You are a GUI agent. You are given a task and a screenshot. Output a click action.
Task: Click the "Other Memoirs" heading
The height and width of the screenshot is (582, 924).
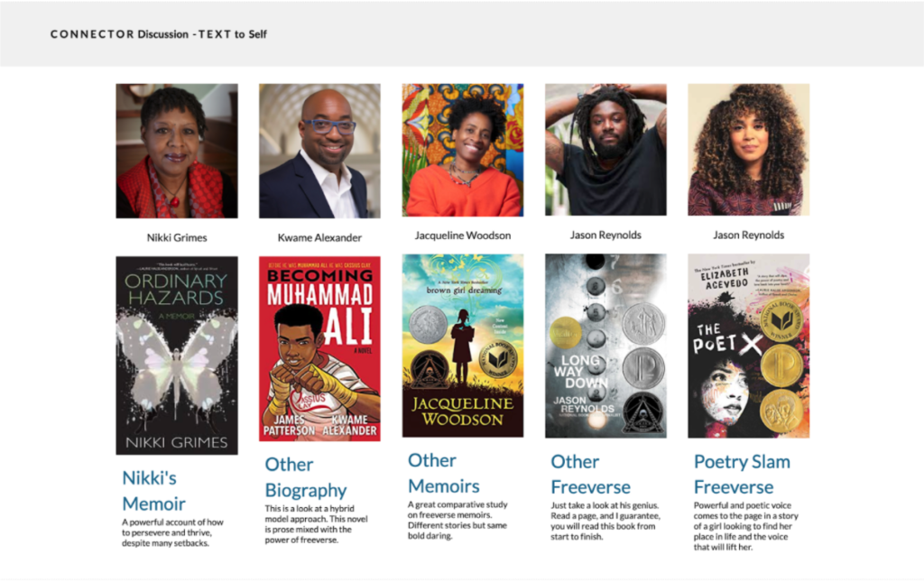(x=444, y=473)
